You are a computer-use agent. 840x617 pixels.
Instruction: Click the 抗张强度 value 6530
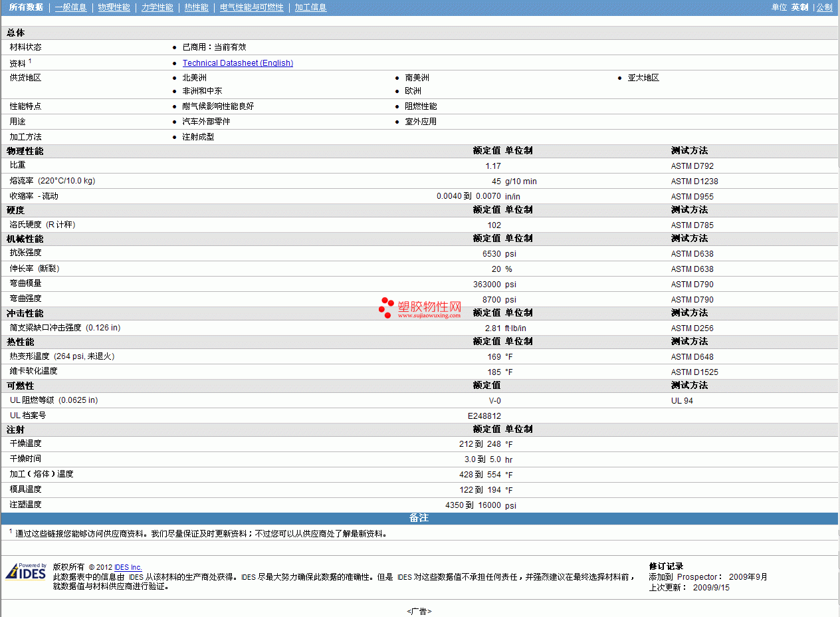(492, 254)
